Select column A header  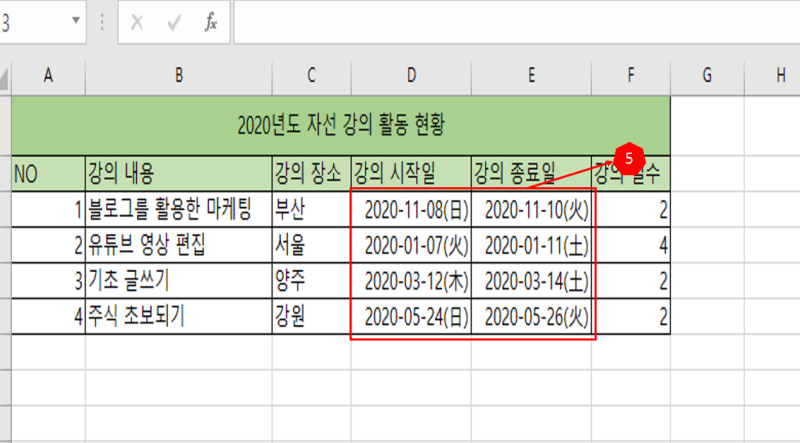point(48,76)
